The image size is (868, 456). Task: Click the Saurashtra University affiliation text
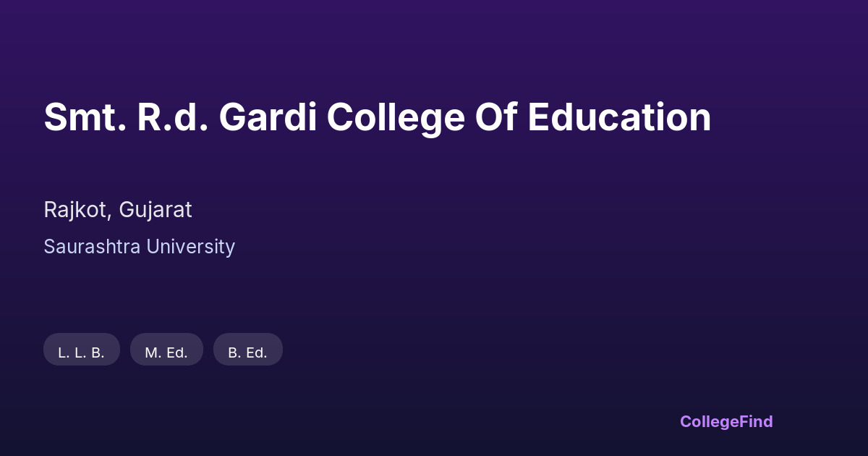click(139, 247)
